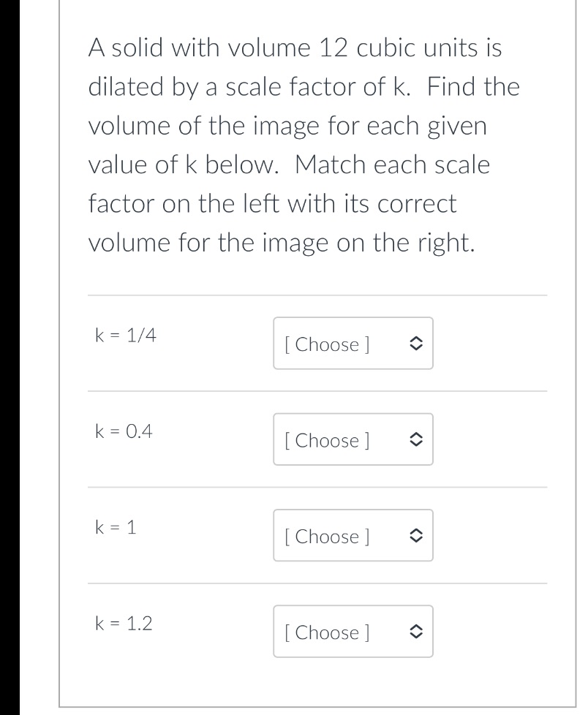This screenshot has height=715, width=588.
Task: Open the [ Choose ] dropdown for k = 1
Action: 353,536
